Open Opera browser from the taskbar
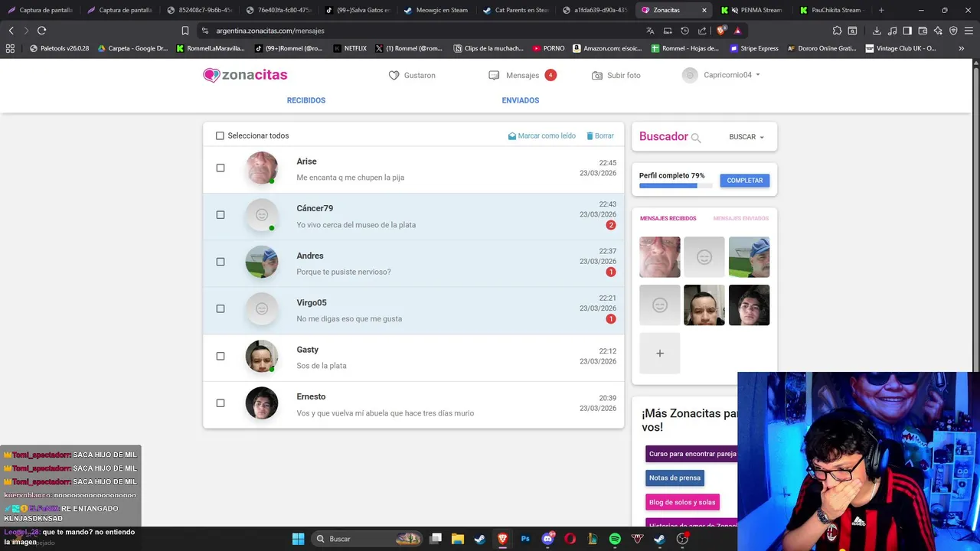980x551 pixels. pyautogui.click(x=570, y=539)
